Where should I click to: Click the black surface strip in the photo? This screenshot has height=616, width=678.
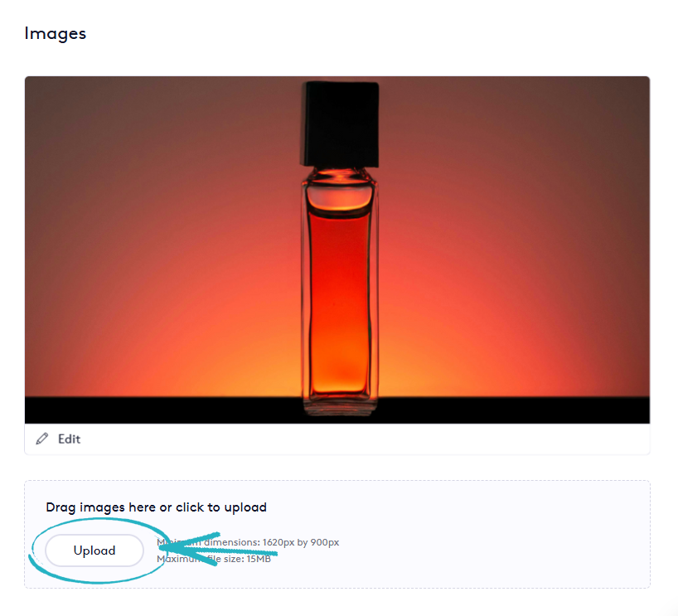(166, 410)
